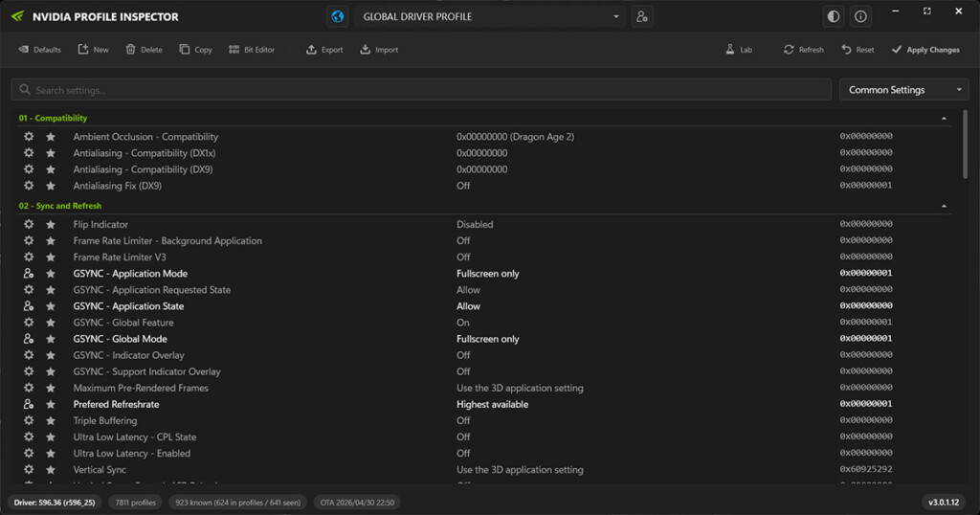Click the NVIDIA Profile Inspector logo icon
This screenshot has height=515, width=980.
tap(17, 16)
